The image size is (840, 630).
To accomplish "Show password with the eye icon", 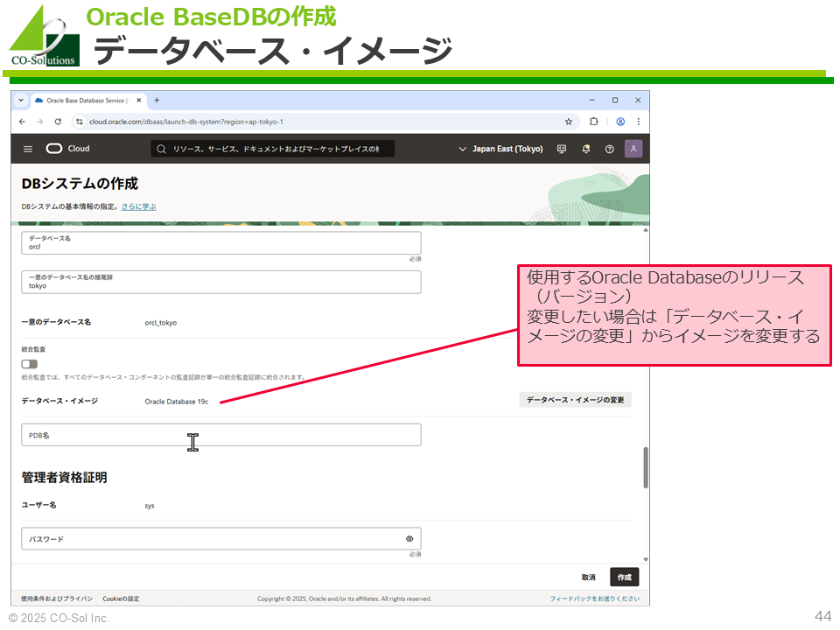I will (x=409, y=539).
